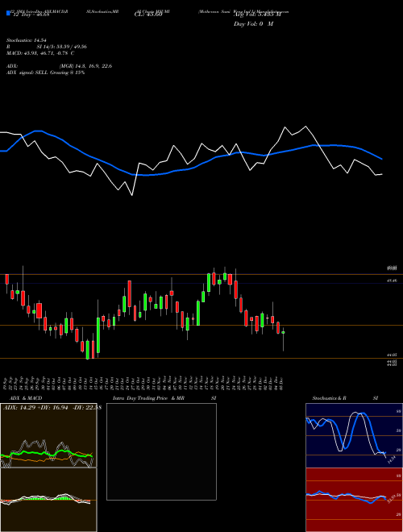The width and height of the screenshot is (403, 532).
Task: Open the blue Stochastics chart panel
Action: pyautogui.click(x=354, y=435)
